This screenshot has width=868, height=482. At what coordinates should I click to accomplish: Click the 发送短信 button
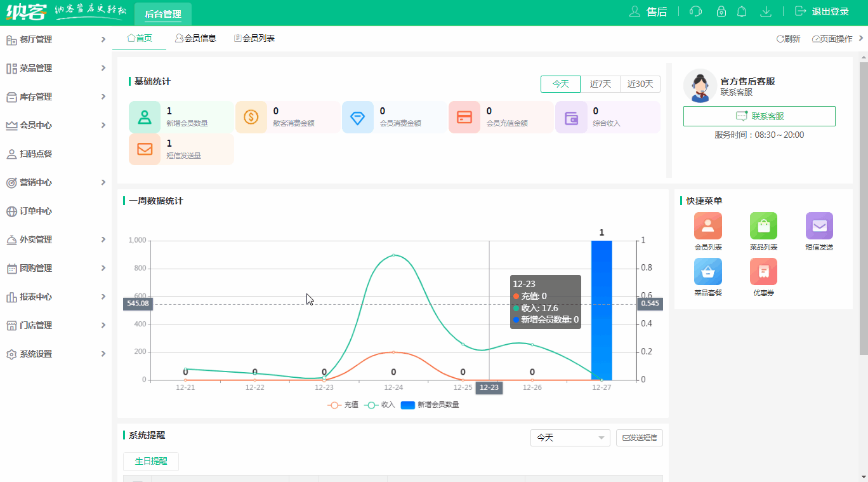[x=639, y=438]
